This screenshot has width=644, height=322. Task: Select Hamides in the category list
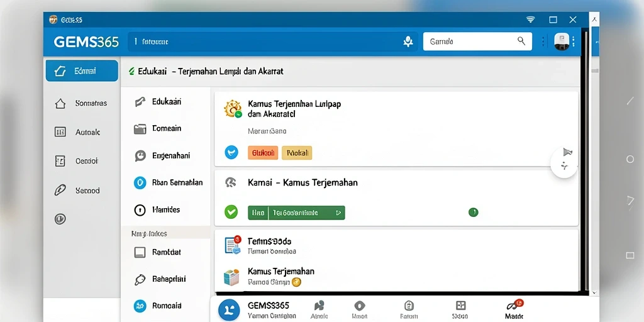click(x=166, y=209)
